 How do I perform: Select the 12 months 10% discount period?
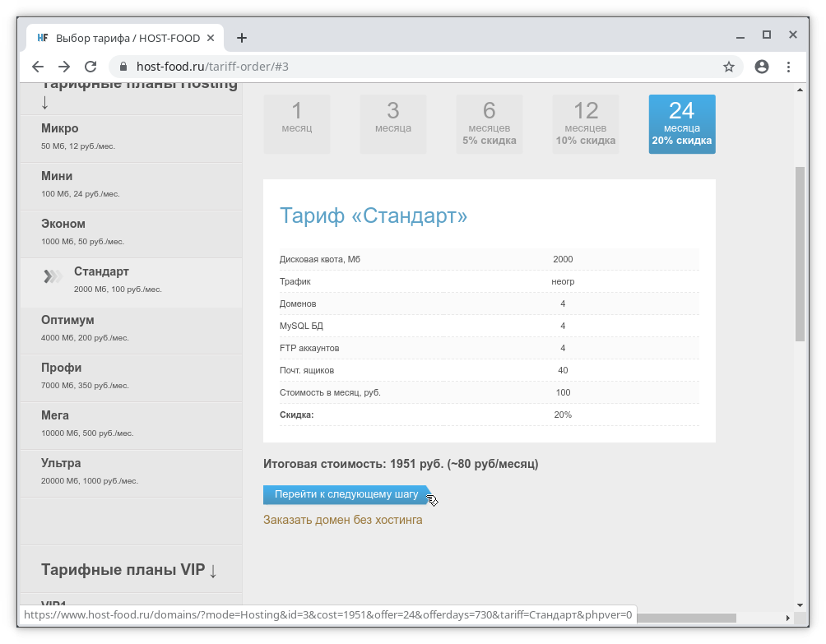coord(586,123)
